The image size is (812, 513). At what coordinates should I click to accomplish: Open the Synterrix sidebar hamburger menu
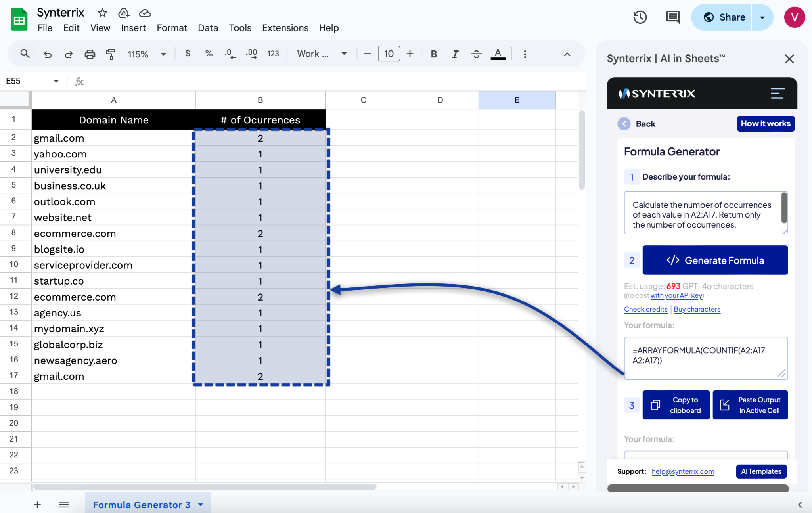pyautogui.click(x=778, y=94)
